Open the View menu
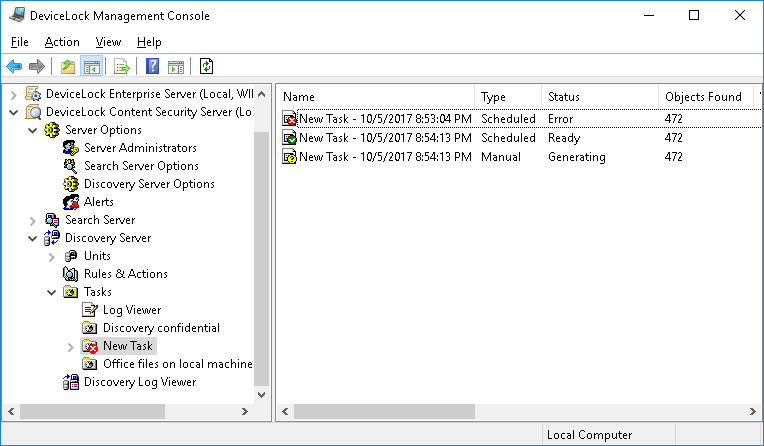The height and width of the screenshot is (446, 764). point(108,42)
